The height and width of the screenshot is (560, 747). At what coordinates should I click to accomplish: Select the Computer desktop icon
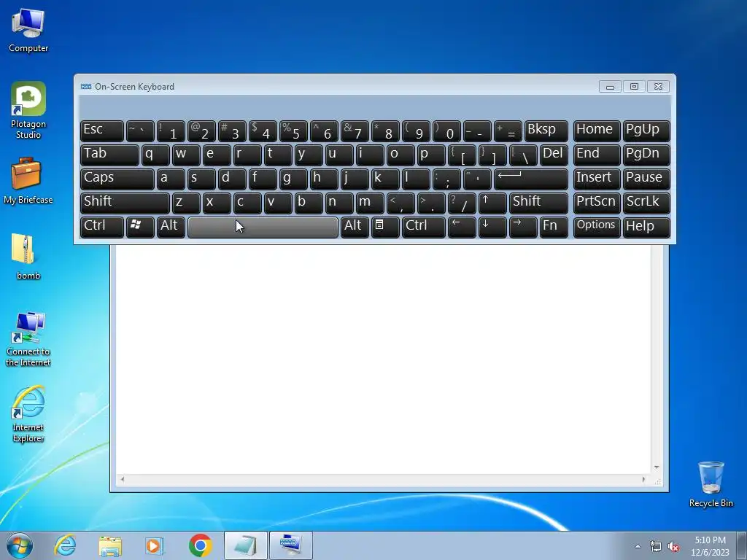(x=28, y=31)
